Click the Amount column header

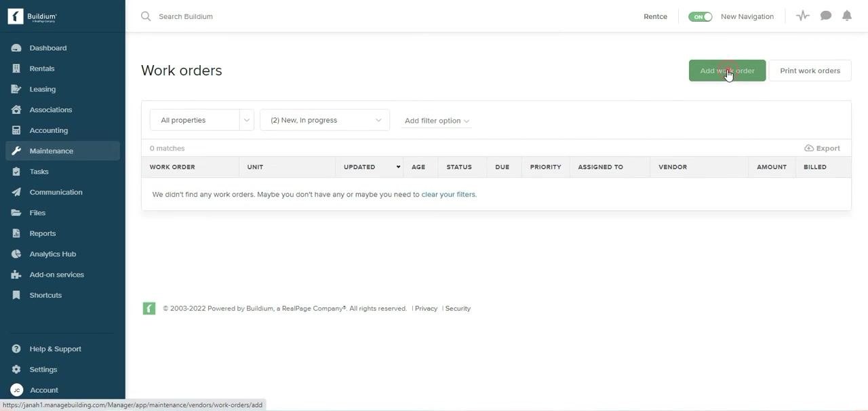772,167
